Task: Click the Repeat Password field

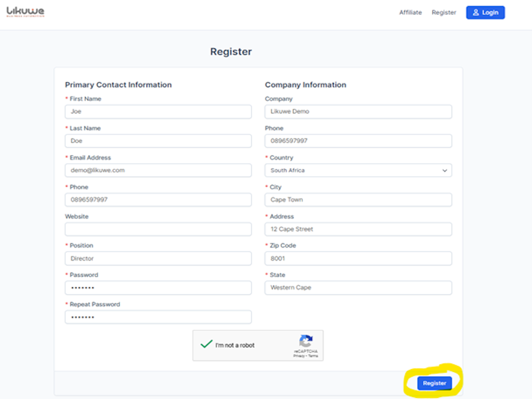Action: (x=158, y=317)
